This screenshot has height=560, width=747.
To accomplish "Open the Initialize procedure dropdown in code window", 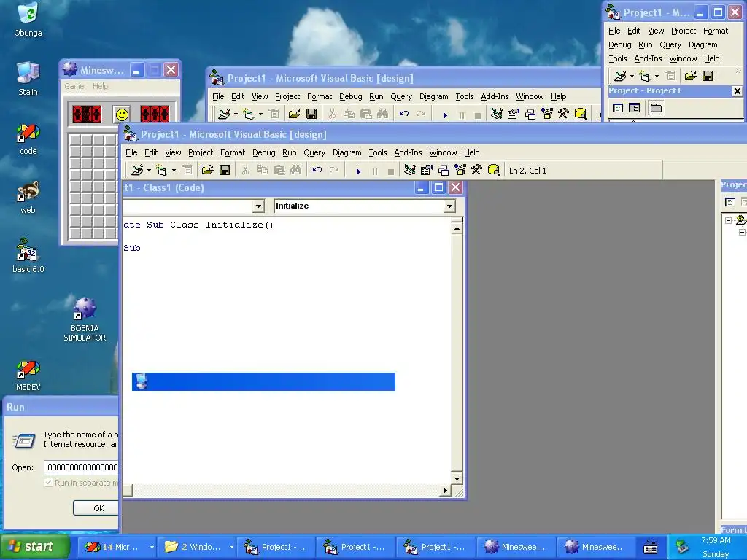I will tap(449, 206).
